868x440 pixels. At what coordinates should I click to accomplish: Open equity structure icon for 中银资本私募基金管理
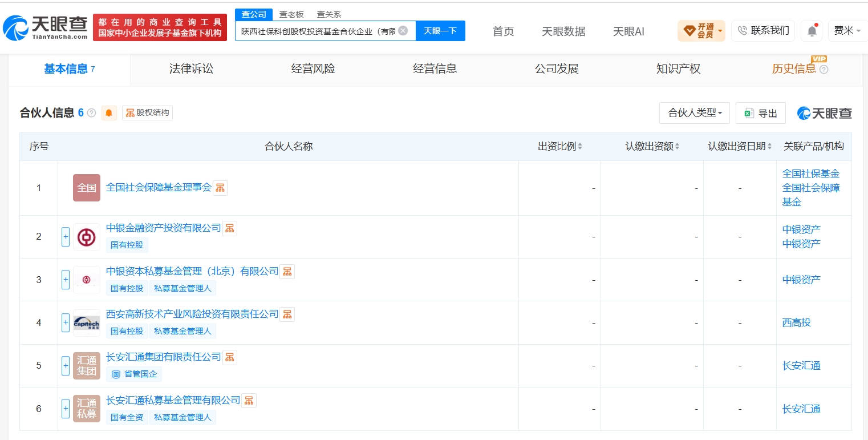(287, 271)
